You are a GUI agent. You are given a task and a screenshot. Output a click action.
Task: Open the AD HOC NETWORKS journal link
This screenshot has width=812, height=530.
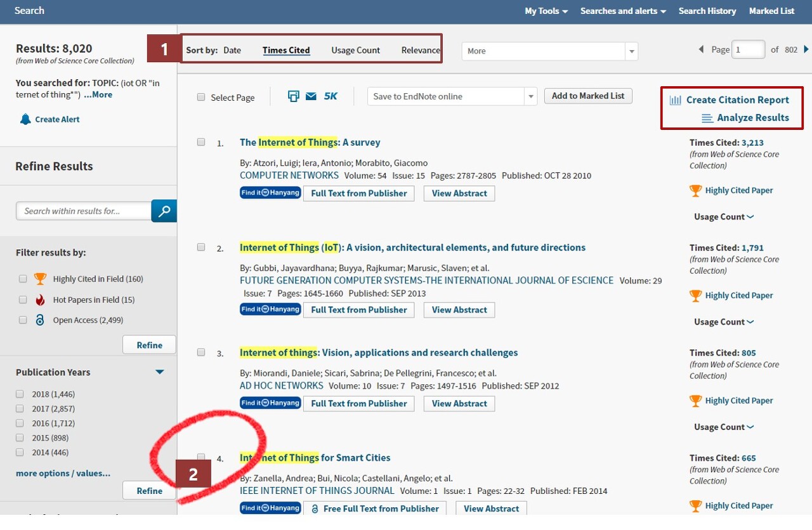tap(282, 385)
